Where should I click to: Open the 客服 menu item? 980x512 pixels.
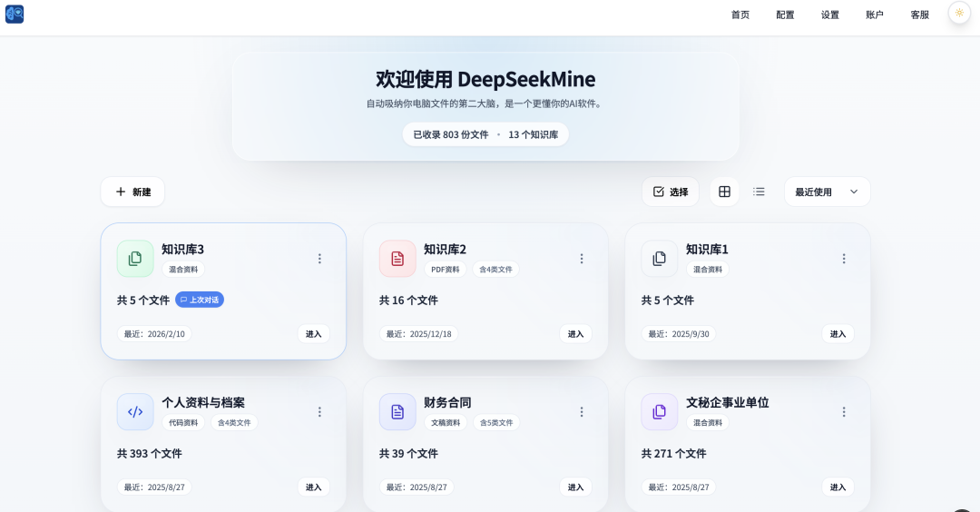(919, 15)
